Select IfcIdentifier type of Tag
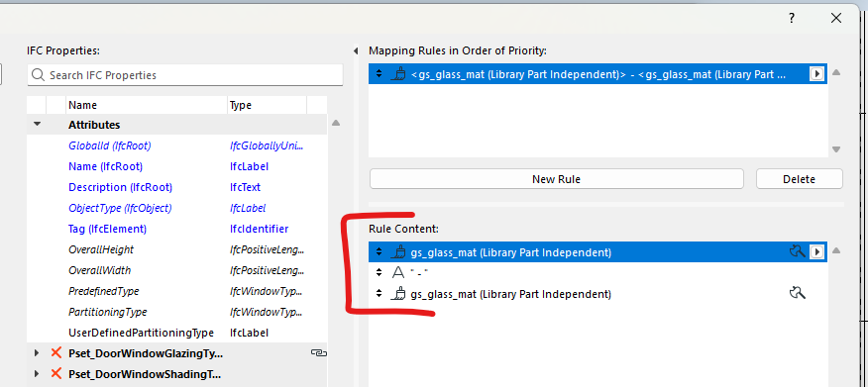 pos(259,229)
